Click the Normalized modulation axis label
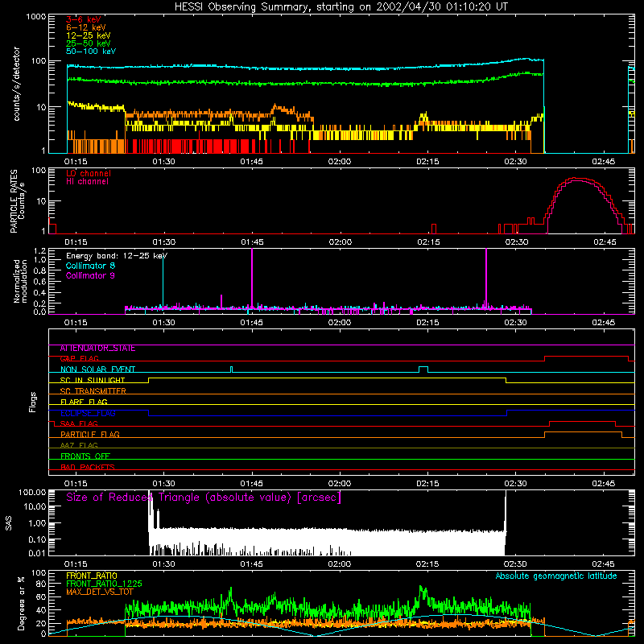 click(21, 281)
